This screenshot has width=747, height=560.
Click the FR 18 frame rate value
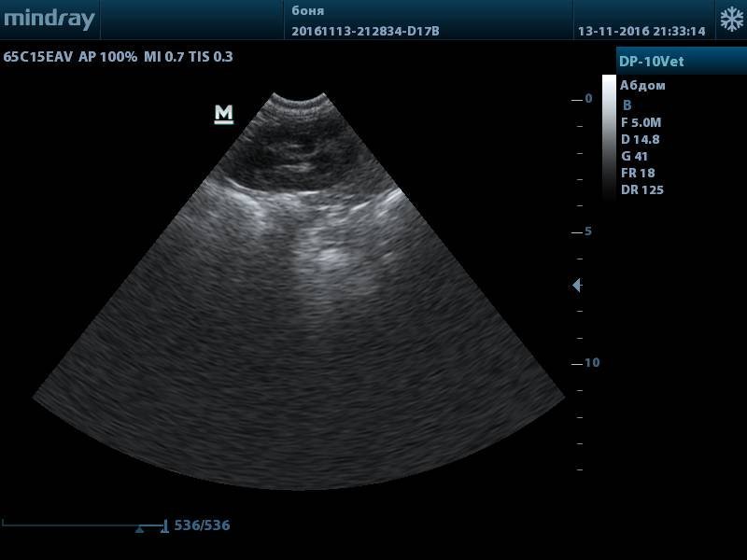click(638, 173)
